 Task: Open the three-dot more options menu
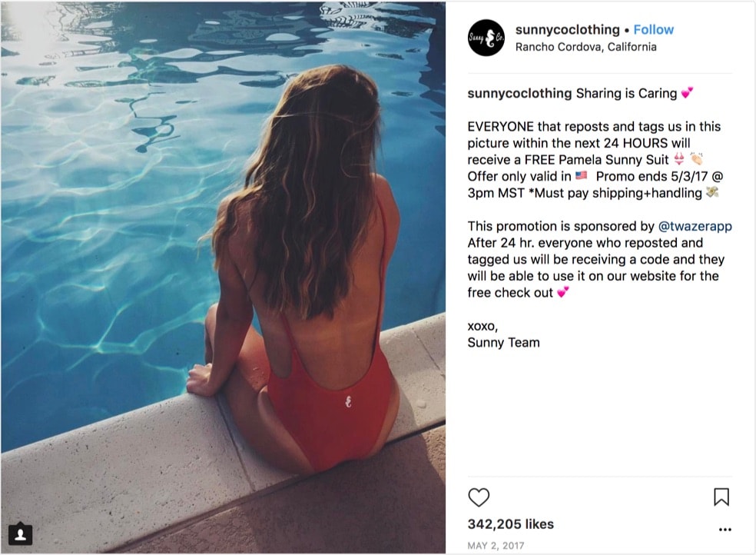point(724,530)
